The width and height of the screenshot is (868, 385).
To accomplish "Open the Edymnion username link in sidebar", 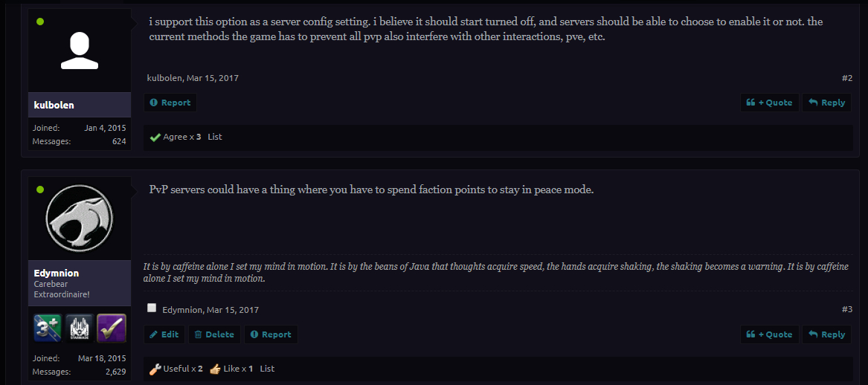I will (57, 273).
